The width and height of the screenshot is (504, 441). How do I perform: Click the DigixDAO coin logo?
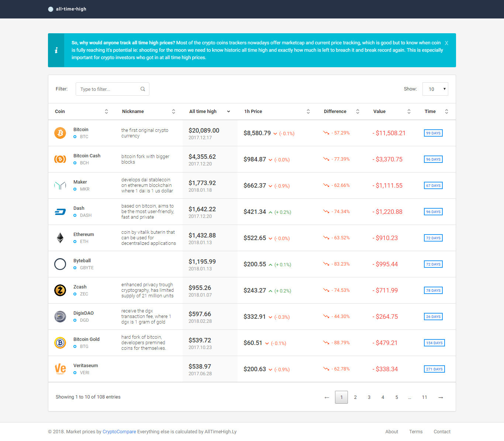tap(60, 317)
